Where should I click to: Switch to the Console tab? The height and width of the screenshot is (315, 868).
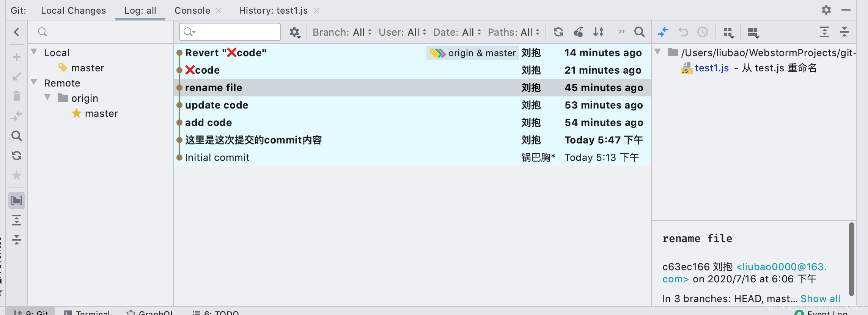coord(192,10)
